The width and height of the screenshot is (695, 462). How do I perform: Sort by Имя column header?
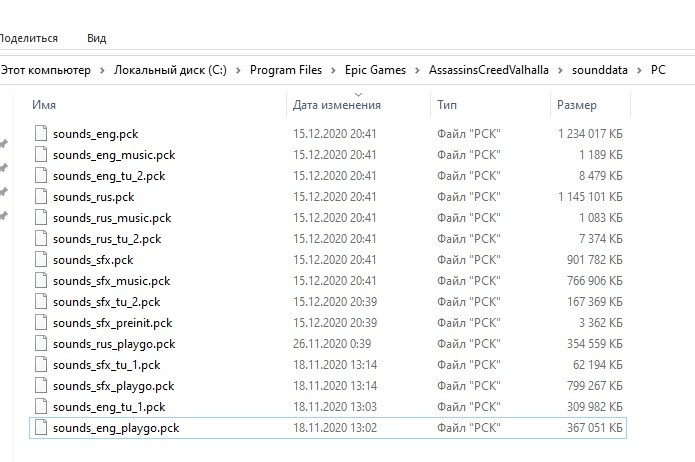(44, 105)
